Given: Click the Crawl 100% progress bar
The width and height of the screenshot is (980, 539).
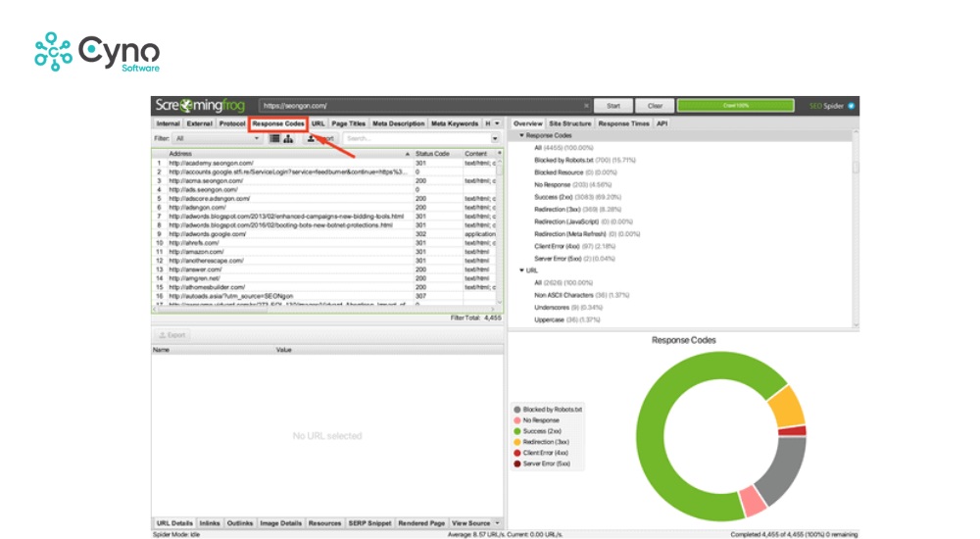Looking at the screenshot, I should 735,106.
